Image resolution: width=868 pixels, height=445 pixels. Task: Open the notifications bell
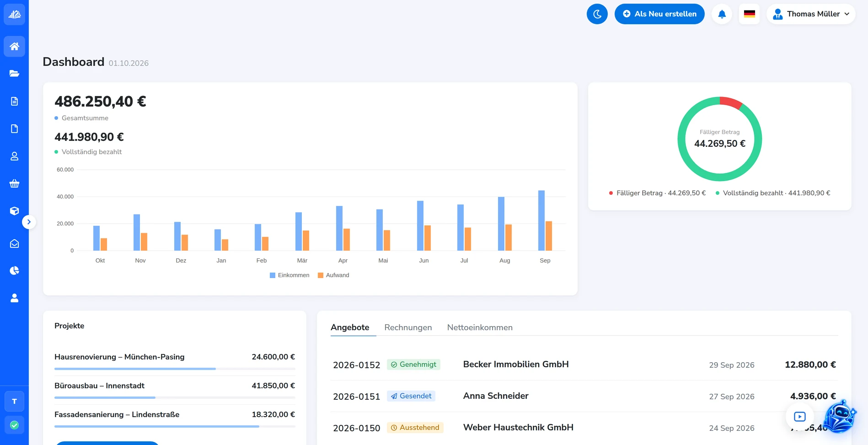click(722, 14)
